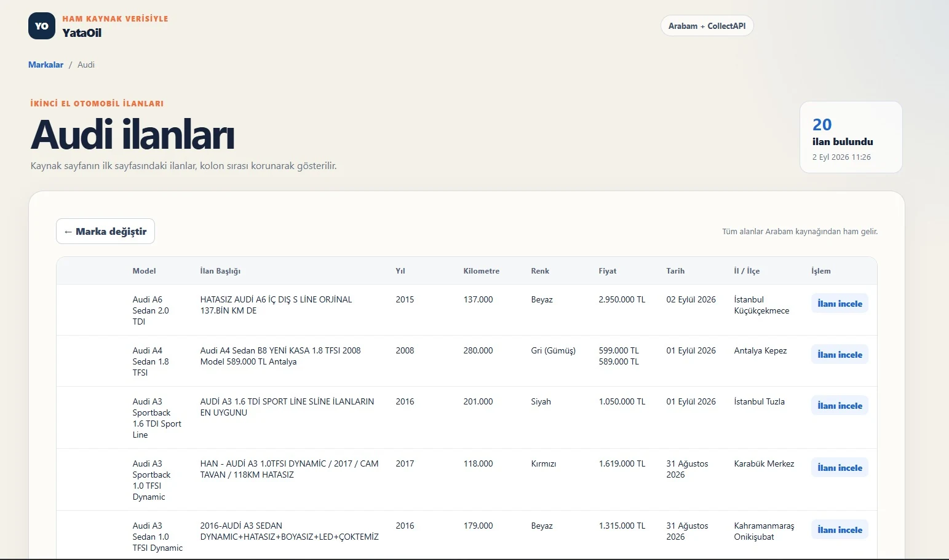The image size is (949, 560).
Task: Select the HAN - AUDİ A3 1.0TFSI listing title
Action: tap(289, 469)
